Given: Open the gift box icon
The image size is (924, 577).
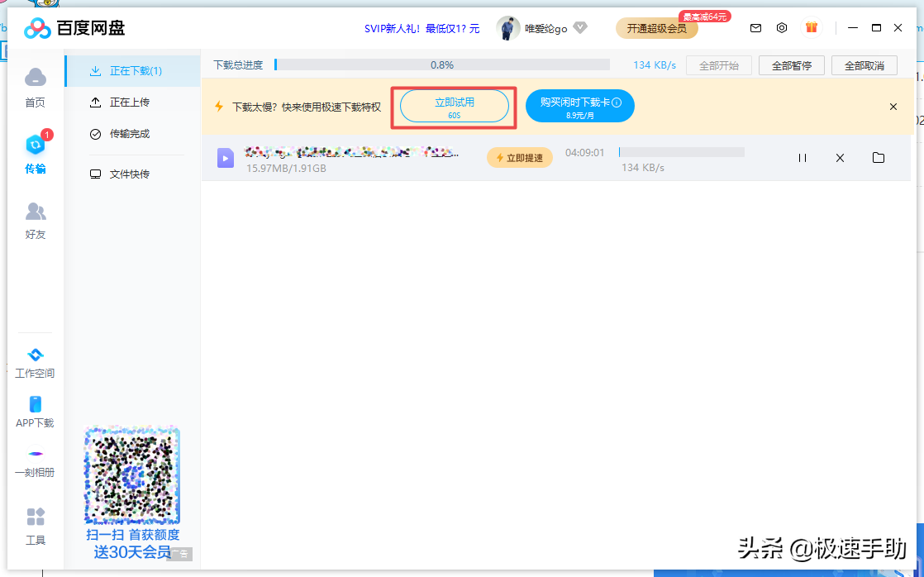Looking at the screenshot, I should (x=812, y=27).
